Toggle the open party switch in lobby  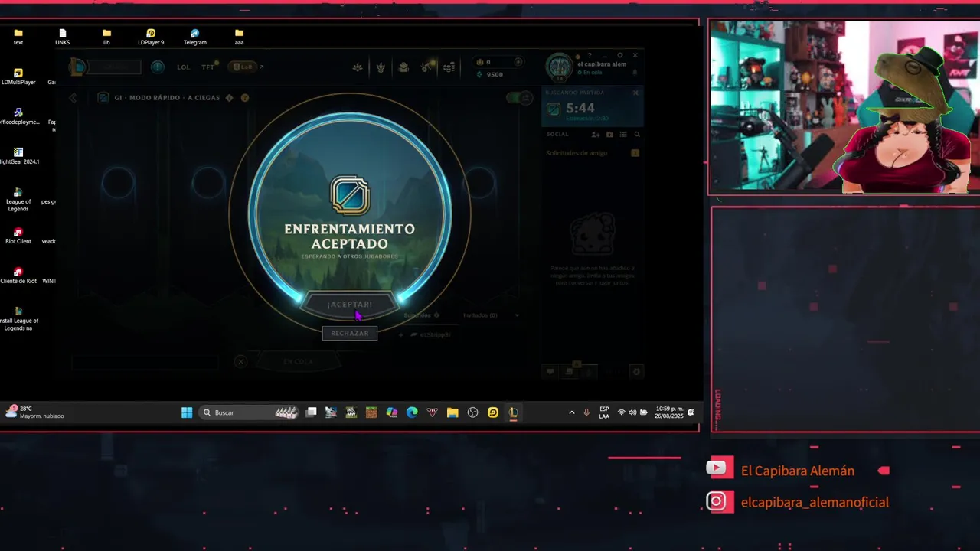coord(519,98)
